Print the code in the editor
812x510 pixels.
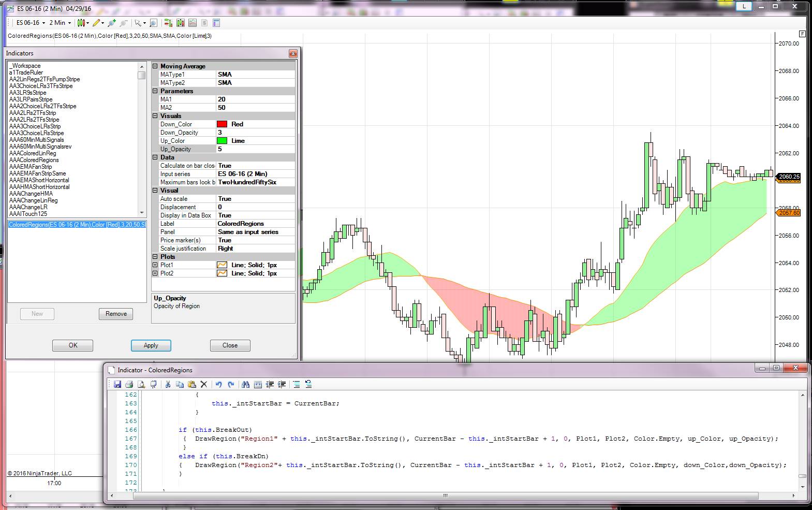tap(129, 384)
